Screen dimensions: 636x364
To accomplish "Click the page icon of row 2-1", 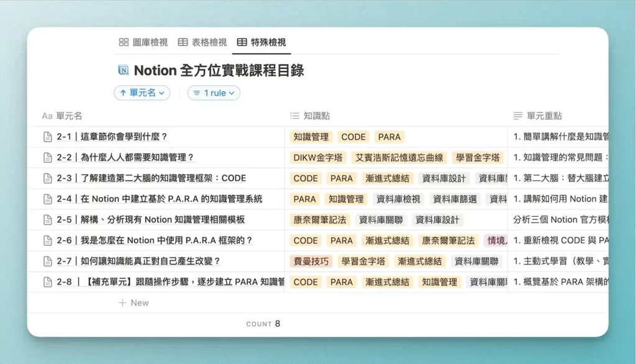I will click(47, 137).
